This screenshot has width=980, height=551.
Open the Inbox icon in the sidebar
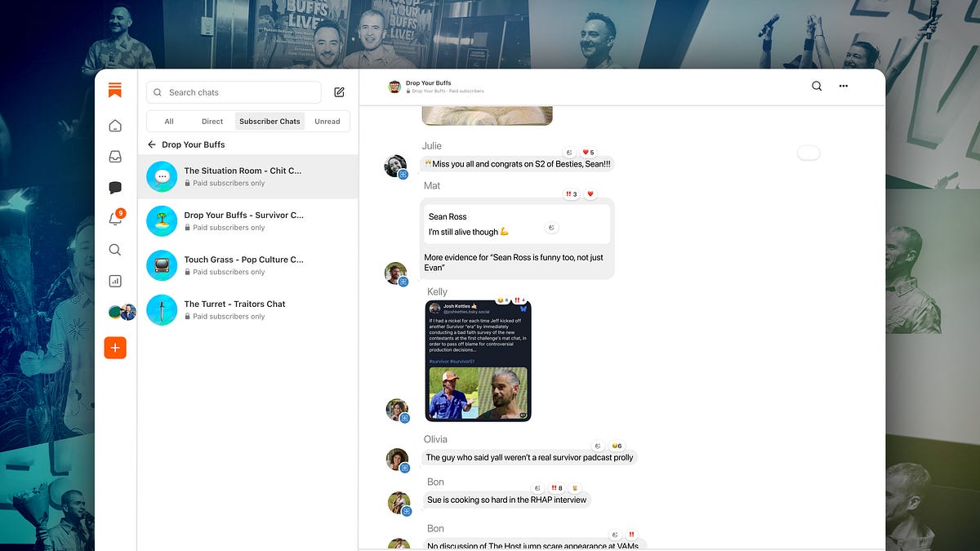click(x=115, y=157)
